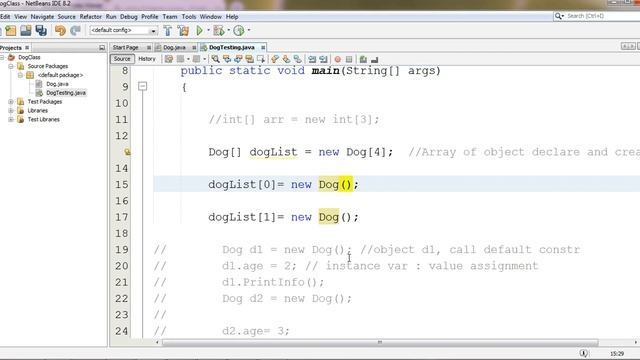Close the DogTesting.java tab
The height and width of the screenshot is (360, 640).
click(263, 48)
